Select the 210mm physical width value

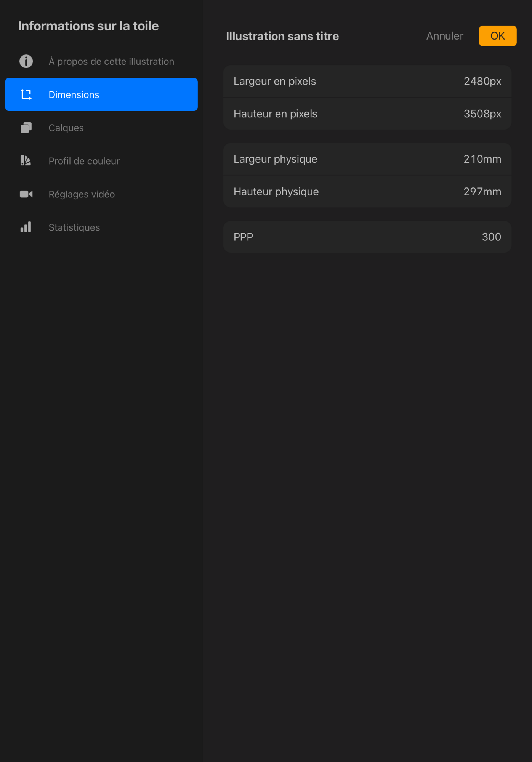pyautogui.click(x=482, y=159)
